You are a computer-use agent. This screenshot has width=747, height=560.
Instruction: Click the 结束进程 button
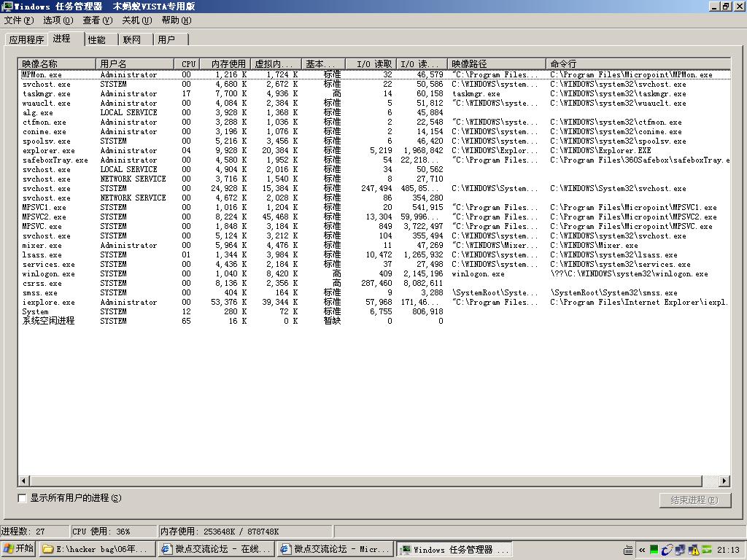pos(694,500)
